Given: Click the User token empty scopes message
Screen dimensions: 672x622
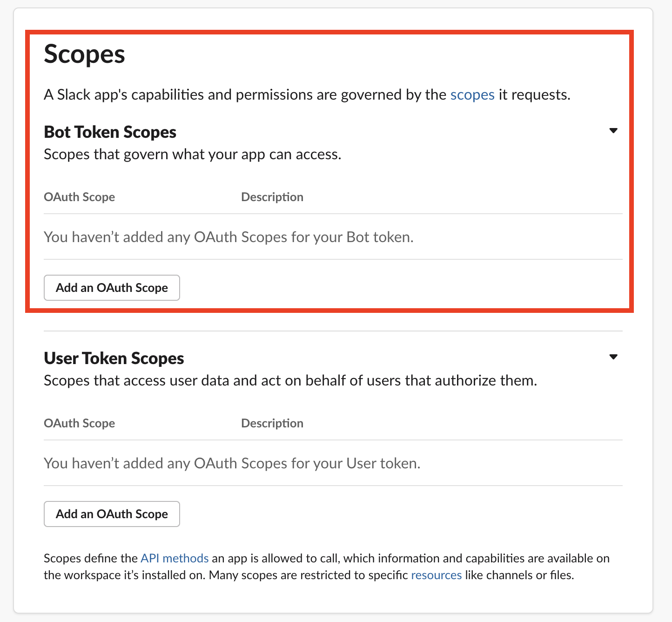Looking at the screenshot, I should (232, 463).
